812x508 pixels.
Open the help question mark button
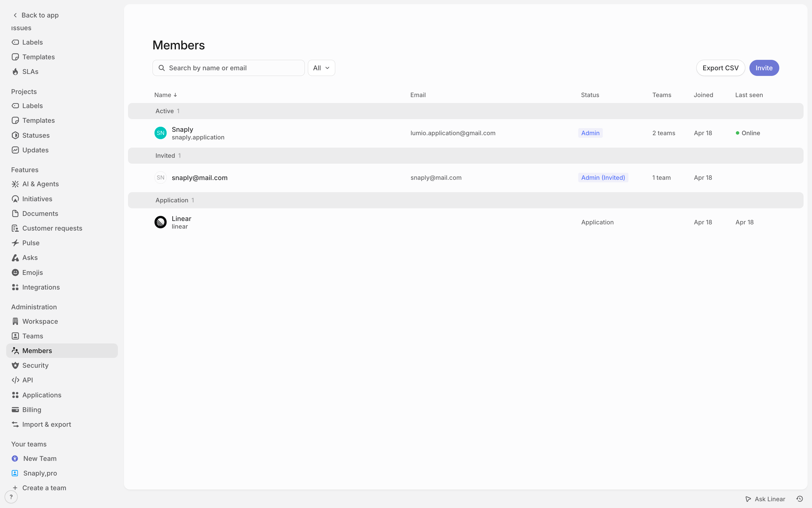tap(11, 497)
